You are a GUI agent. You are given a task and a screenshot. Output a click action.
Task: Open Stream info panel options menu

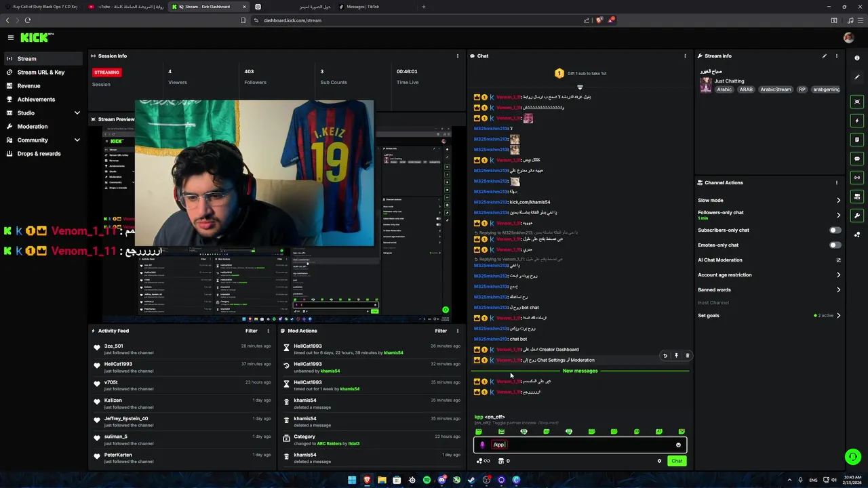pyautogui.click(x=837, y=56)
